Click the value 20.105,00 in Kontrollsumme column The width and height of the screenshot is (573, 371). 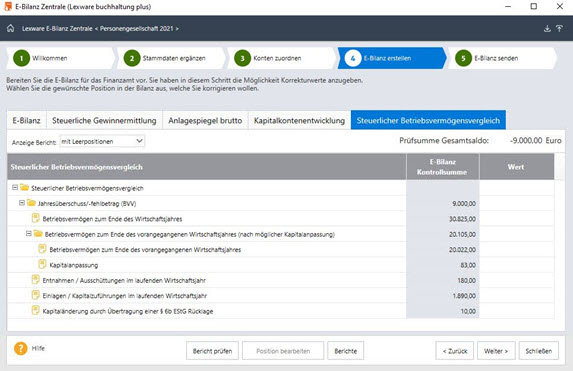462,234
